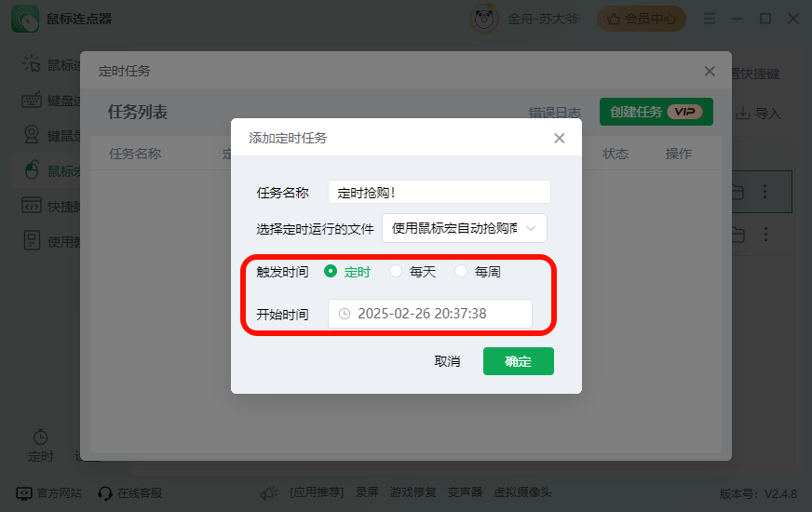Open the keyboard 键盘连点 sidebar icon
812x512 pixels.
click(32, 100)
